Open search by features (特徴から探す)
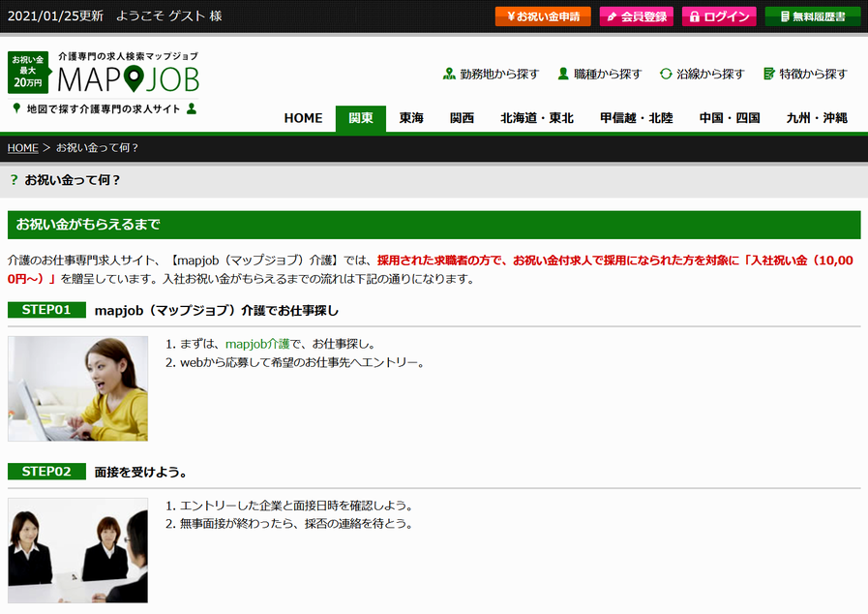Viewport: 868px width, 614px height. [x=805, y=74]
